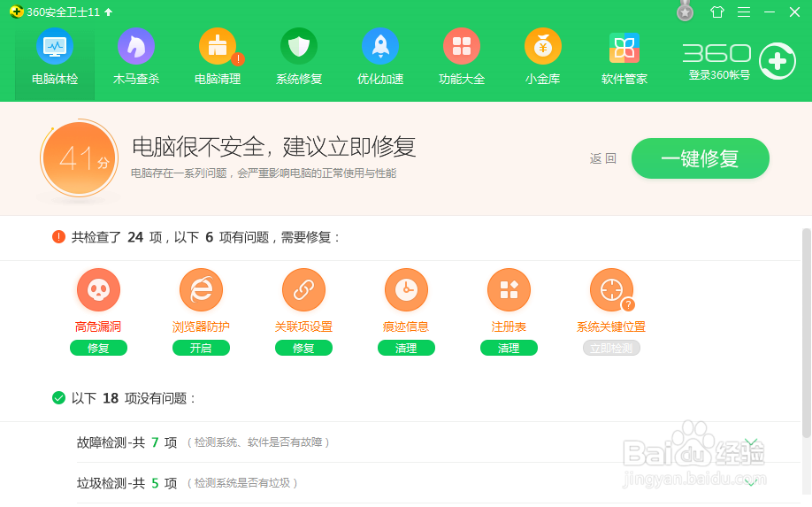Click the 关联项设置 link icon
This screenshot has width=812, height=507.
coord(303,290)
